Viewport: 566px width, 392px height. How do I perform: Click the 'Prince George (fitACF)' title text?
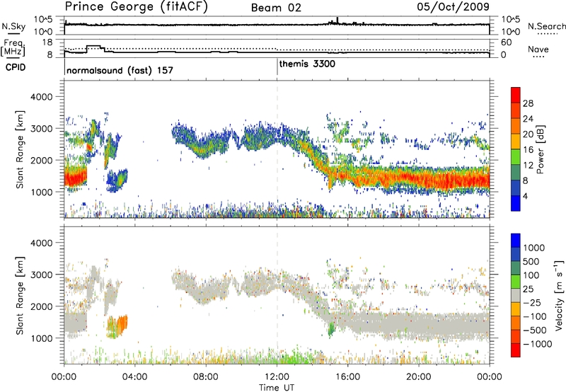[x=136, y=6]
